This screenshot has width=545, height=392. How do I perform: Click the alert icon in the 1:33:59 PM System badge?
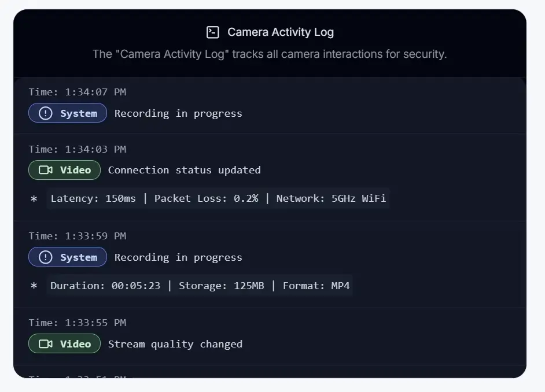[x=45, y=257]
